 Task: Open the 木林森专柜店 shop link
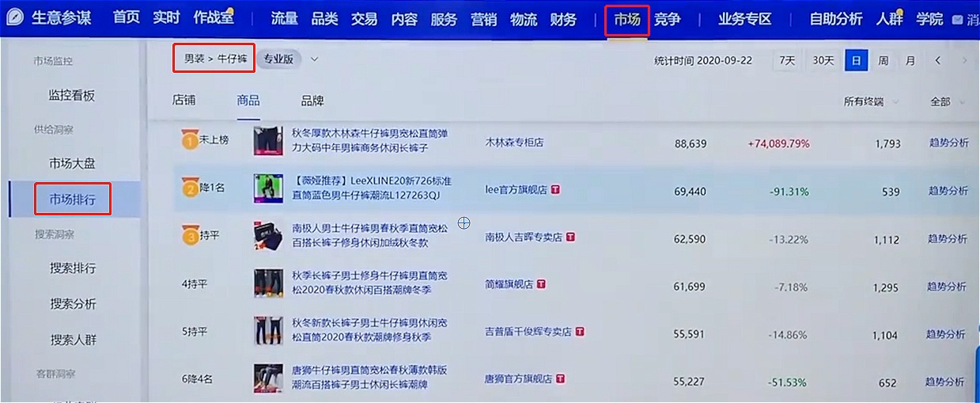(514, 143)
